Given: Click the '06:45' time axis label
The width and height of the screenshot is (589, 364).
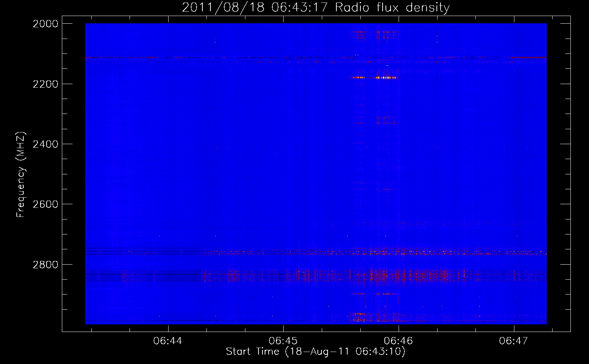Looking at the screenshot, I should 283,341.
